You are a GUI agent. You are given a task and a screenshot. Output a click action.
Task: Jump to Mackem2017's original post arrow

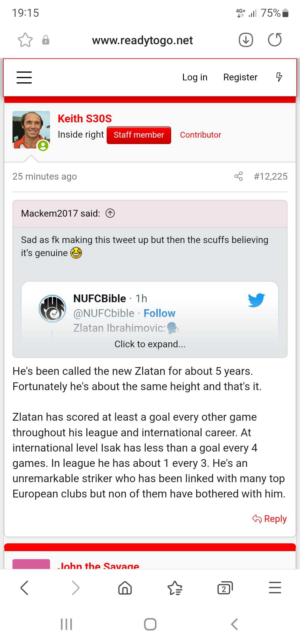click(110, 213)
